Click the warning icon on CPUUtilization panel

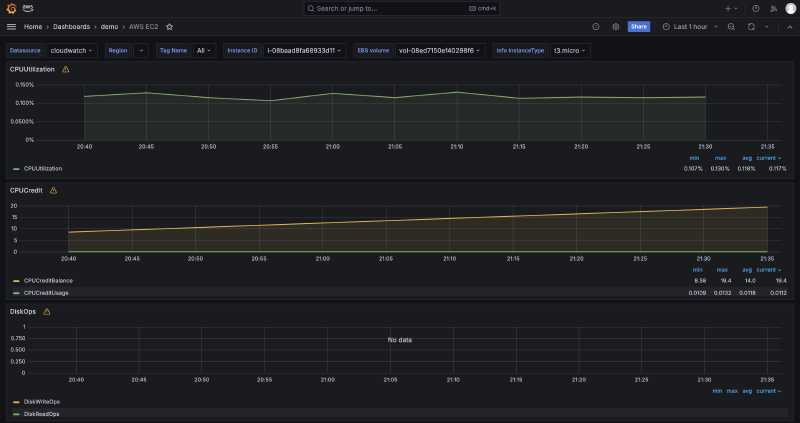tap(65, 69)
